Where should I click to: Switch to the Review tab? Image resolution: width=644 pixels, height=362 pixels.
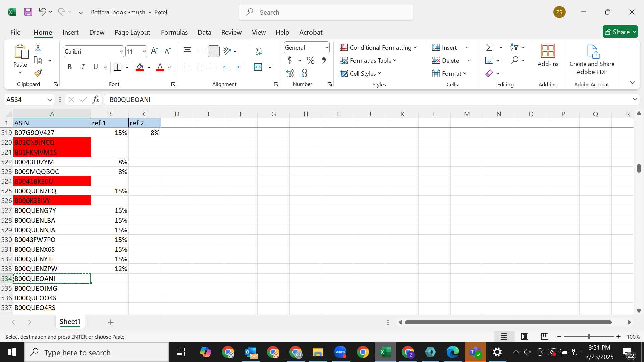tap(231, 32)
